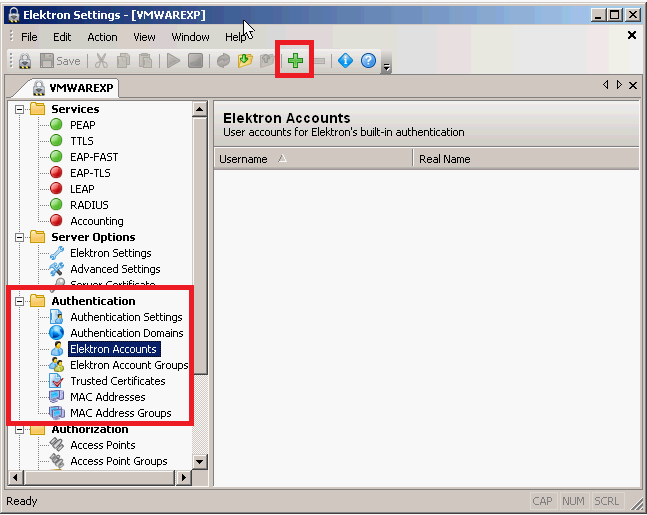The width and height of the screenshot is (647, 515).
Task: Select the EAP-TLS service with red status
Action: pyautogui.click(x=89, y=173)
